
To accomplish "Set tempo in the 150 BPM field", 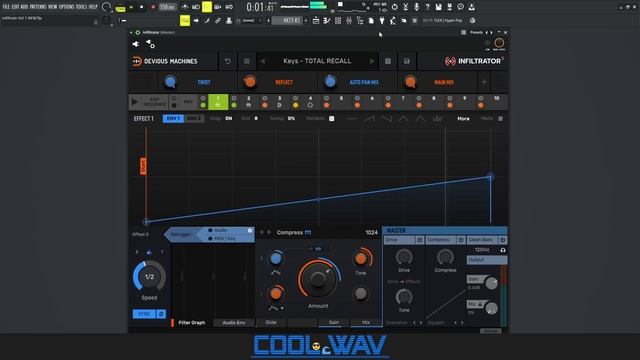I will pyautogui.click(x=167, y=7).
